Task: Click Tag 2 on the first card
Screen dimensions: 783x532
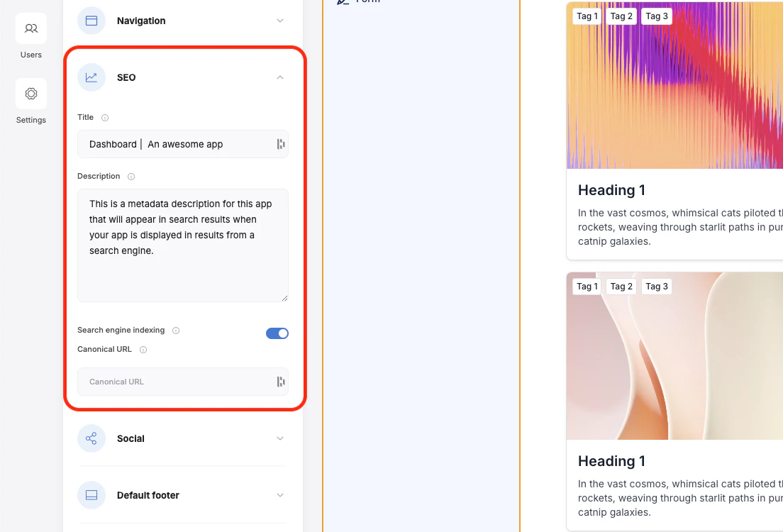Action: (621, 16)
